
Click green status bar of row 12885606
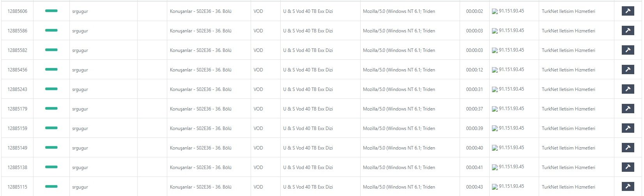[x=51, y=11]
